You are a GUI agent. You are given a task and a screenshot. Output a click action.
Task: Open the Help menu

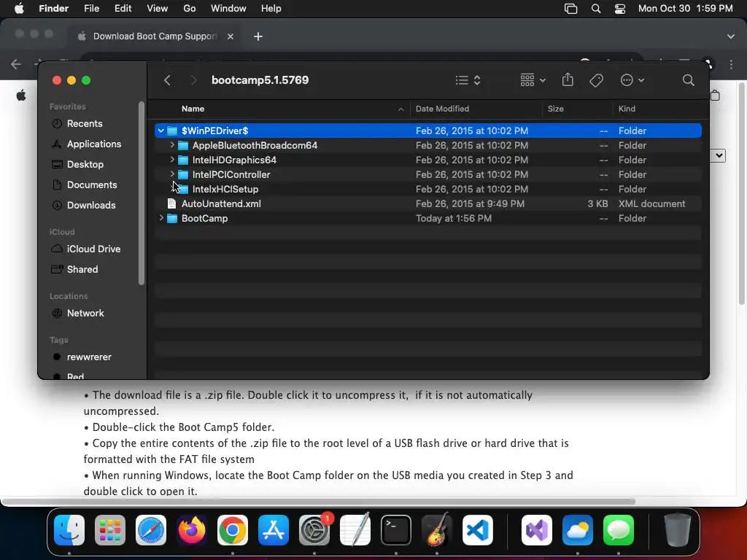coord(271,9)
